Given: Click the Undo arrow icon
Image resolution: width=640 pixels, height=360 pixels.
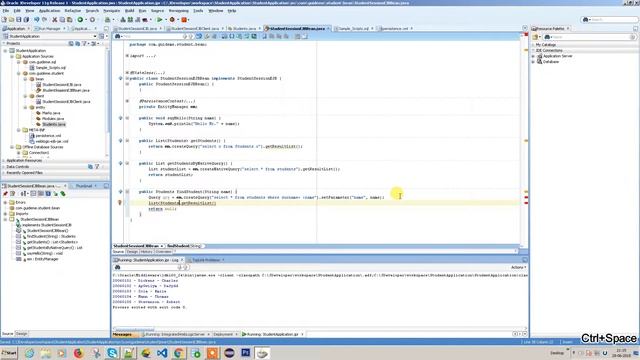Looking at the screenshot, I should [x=37, y=20].
